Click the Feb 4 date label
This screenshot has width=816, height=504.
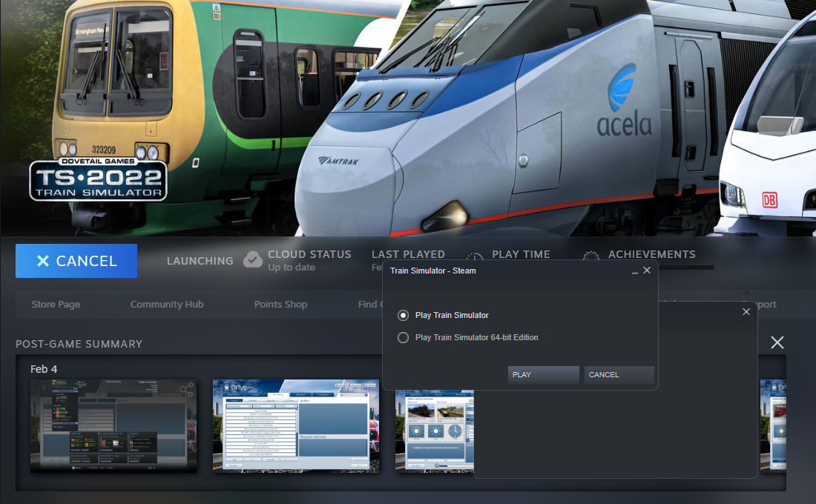tap(44, 369)
